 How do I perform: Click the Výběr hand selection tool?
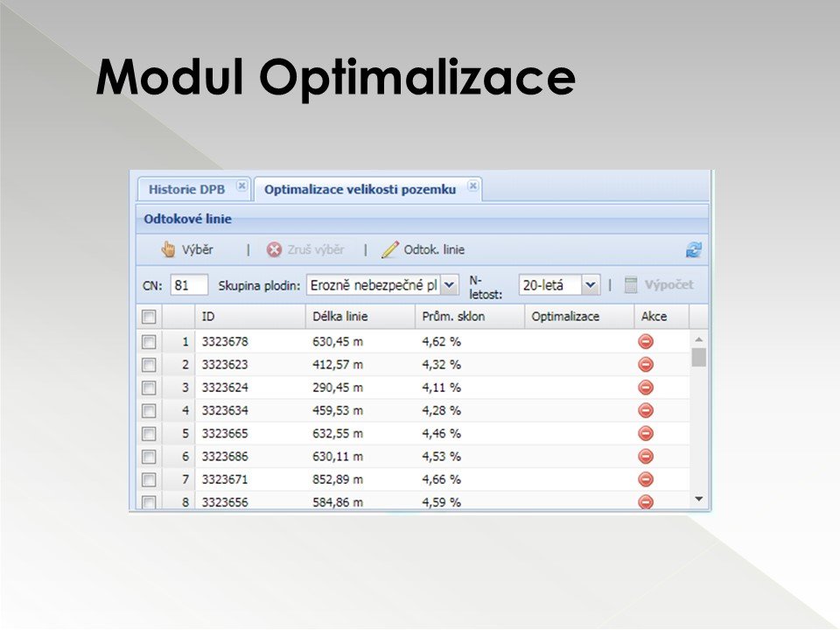(187, 249)
